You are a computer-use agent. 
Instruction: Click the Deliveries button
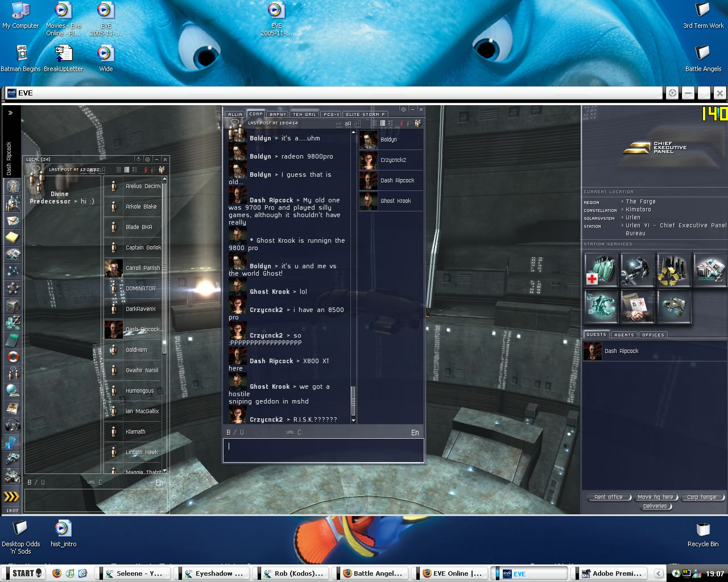[x=655, y=506]
